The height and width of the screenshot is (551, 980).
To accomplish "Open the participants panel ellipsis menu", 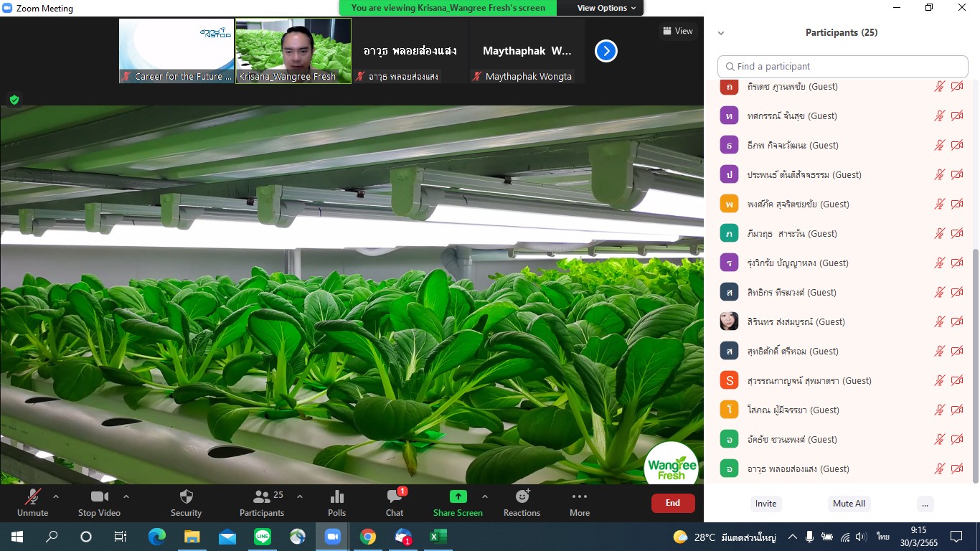I will click(925, 504).
